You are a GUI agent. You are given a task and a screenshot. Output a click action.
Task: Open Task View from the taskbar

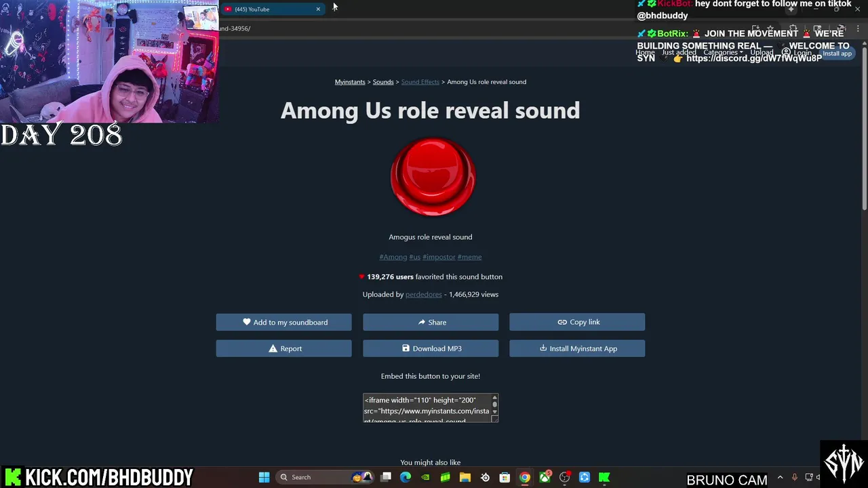click(386, 477)
